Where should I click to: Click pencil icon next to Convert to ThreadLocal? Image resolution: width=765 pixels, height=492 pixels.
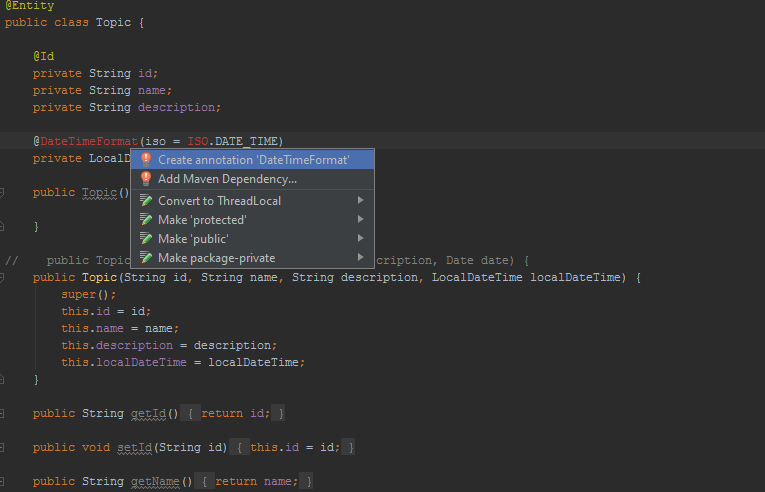(x=145, y=200)
